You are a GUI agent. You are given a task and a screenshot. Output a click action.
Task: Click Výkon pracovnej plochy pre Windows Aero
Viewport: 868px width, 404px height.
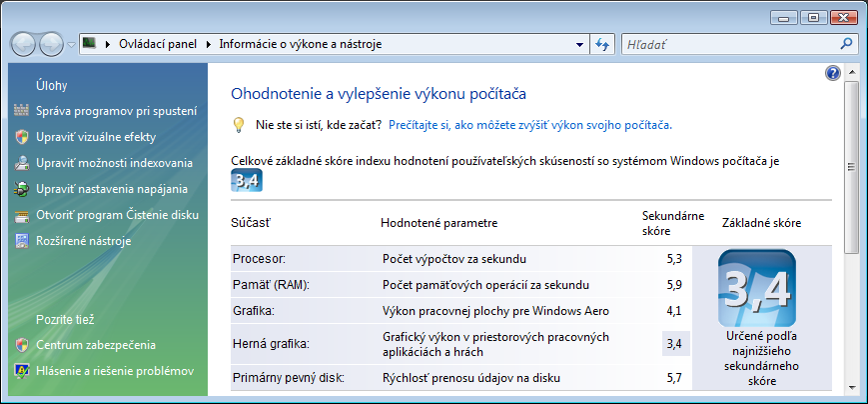tap(496, 311)
